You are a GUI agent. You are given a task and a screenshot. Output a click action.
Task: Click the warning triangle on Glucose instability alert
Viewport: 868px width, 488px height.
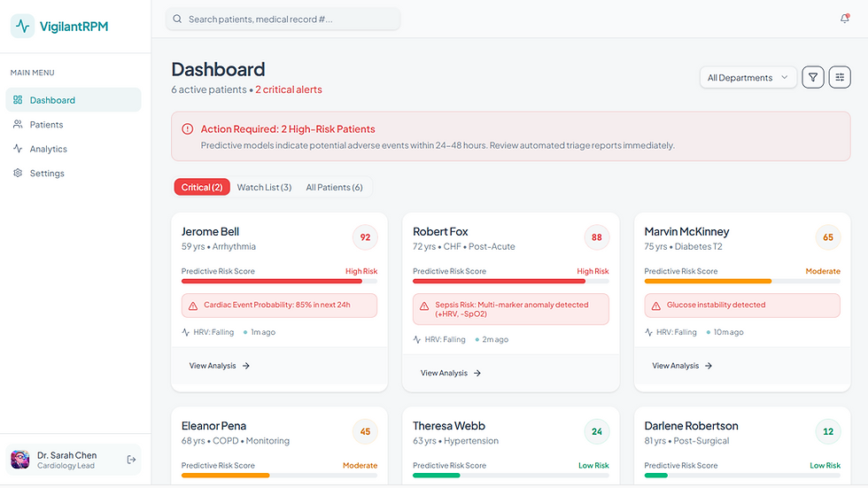tap(656, 306)
